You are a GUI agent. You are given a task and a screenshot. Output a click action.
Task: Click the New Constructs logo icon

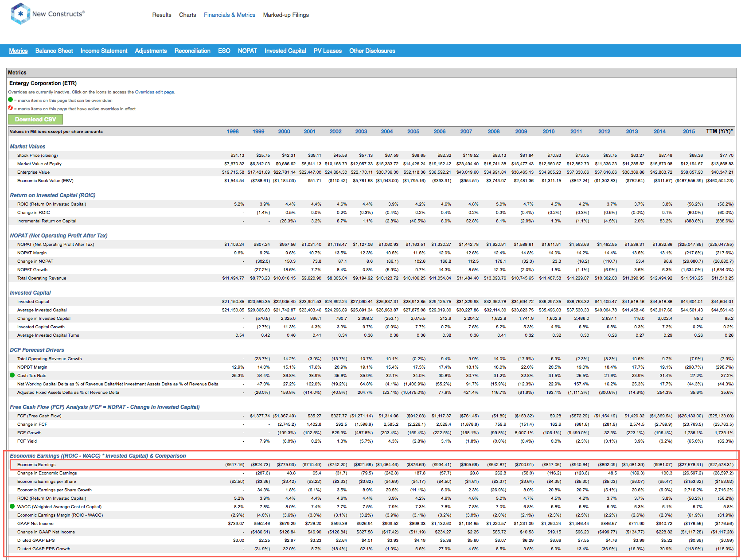pyautogui.click(x=20, y=14)
